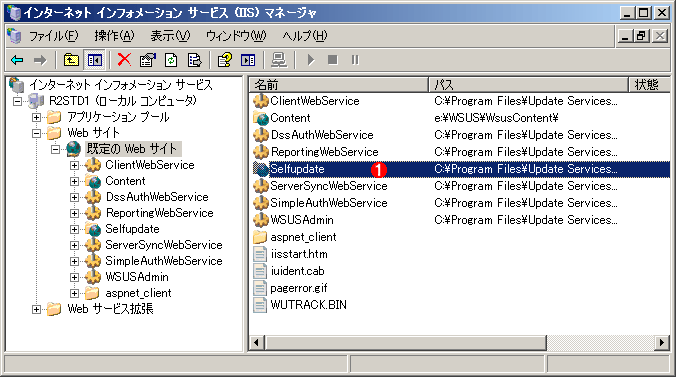Click the Pause item toolbar button
676x377 pixels.
[x=355, y=60]
